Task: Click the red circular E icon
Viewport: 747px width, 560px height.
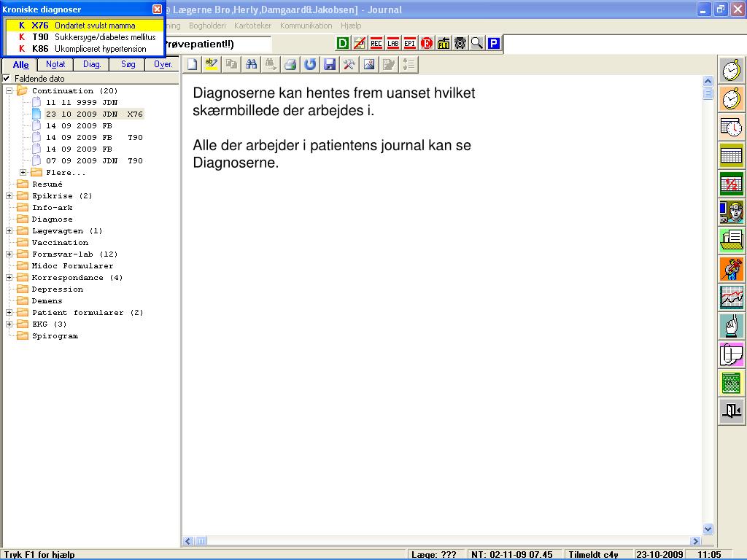Action: click(x=426, y=43)
